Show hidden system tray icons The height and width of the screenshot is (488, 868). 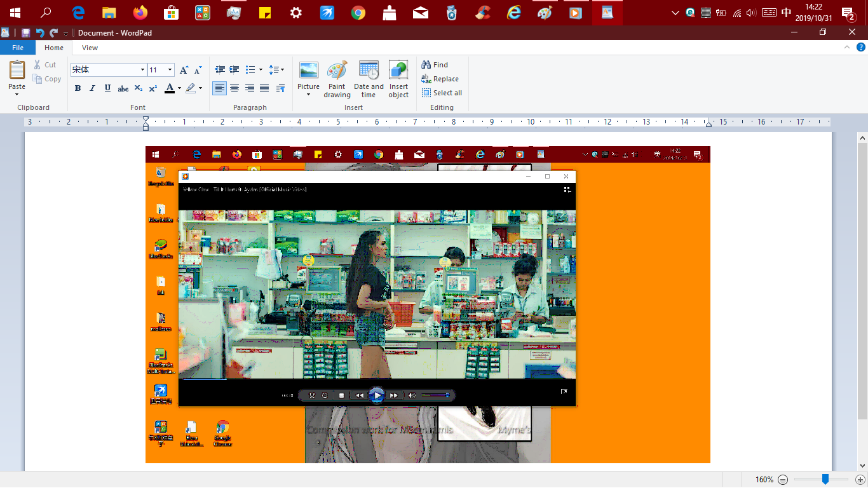(x=675, y=13)
